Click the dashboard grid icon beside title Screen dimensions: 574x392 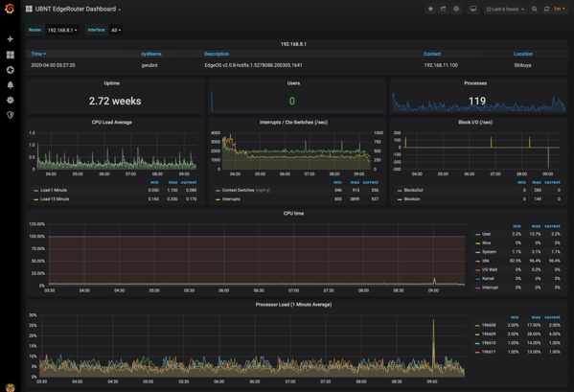[x=29, y=9]
